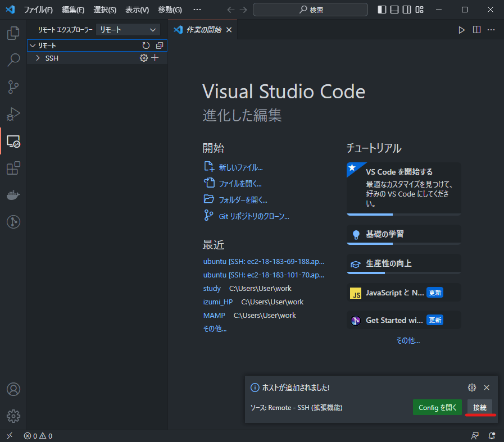Image resolution: width=504 pixels, height=442 pixels.
Task: Open the Run and Debug view
Action: click(x=13, y=114)
